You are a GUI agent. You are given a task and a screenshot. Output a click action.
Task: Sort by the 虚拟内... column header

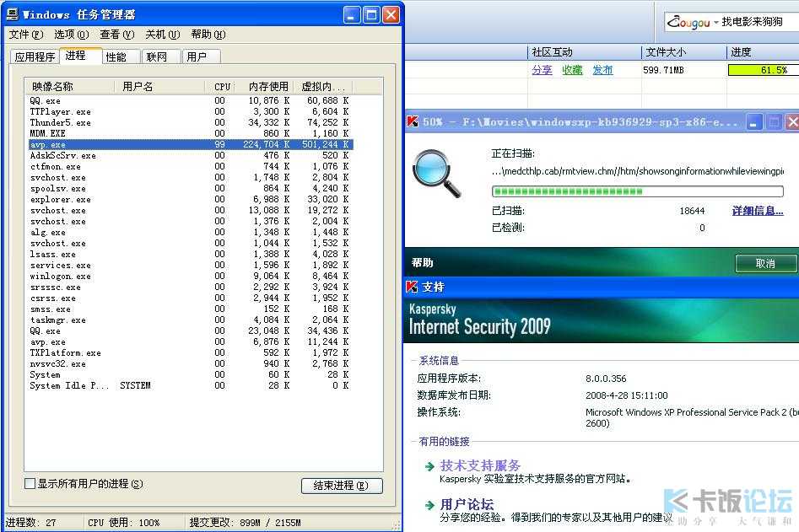pyautogui.click(x=325, y=87)
